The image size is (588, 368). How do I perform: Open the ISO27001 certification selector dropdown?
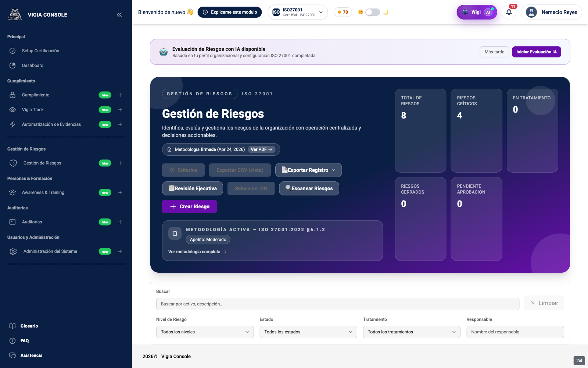298,12
